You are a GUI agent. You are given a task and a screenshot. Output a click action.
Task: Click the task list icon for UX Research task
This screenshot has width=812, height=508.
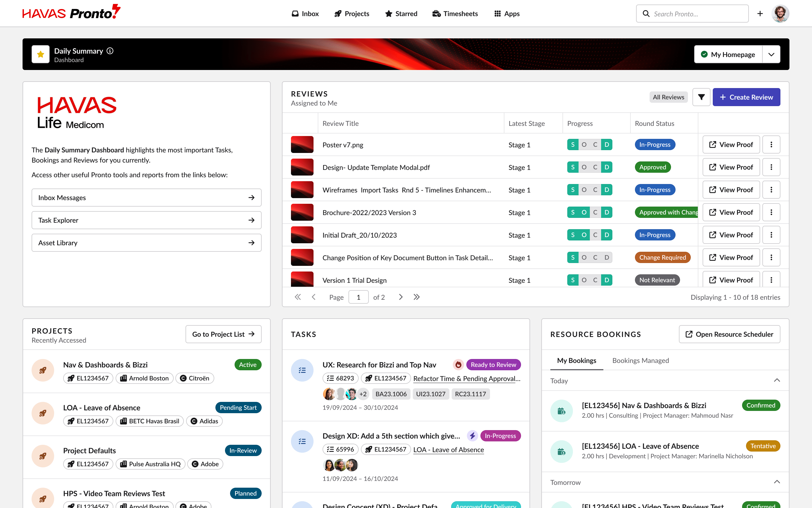(302, 370)
